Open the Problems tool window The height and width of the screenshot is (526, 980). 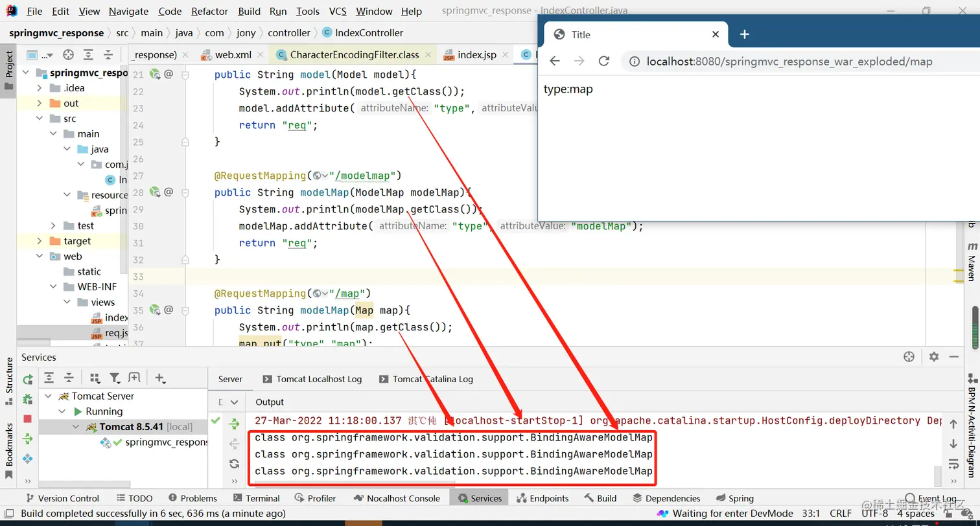pyautogui.click(x=192, y=498)
